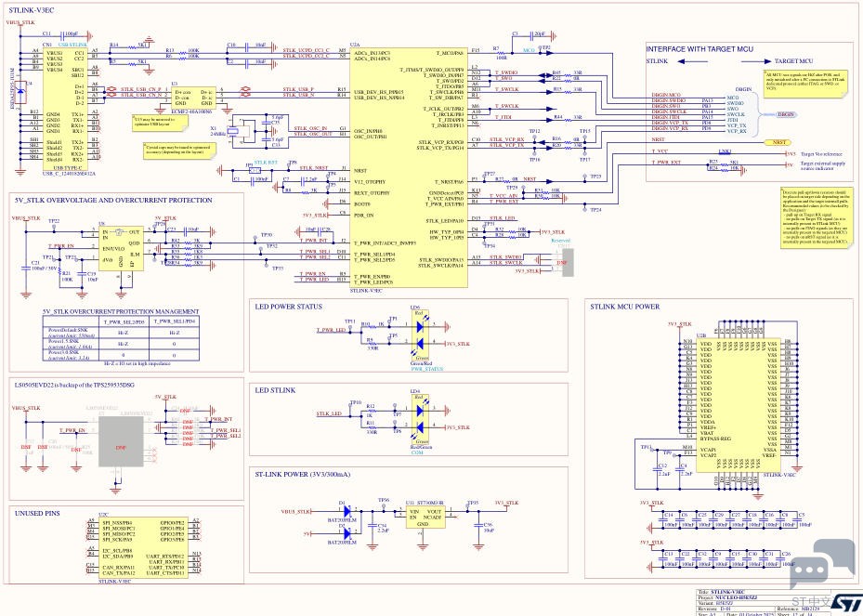This screenshot has width=863, height=616.
Task: Click the "LS0505EVD22 is backup of the TPS259535DSG" note
Action: 74,385
